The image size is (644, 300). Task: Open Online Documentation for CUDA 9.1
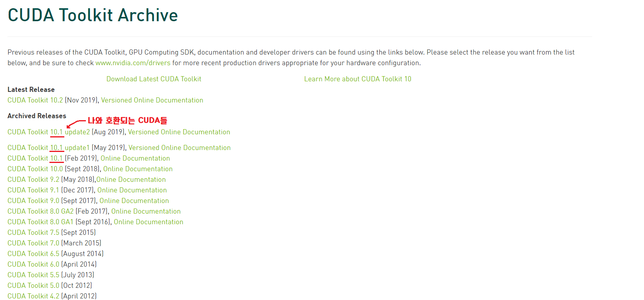click(x=132, y=190)
